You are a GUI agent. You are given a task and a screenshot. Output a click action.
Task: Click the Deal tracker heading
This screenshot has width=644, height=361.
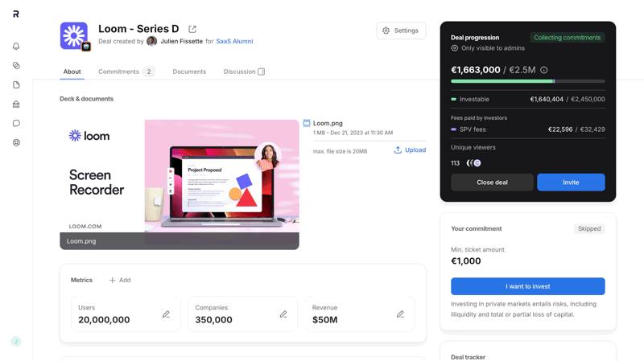coord(468,357)
